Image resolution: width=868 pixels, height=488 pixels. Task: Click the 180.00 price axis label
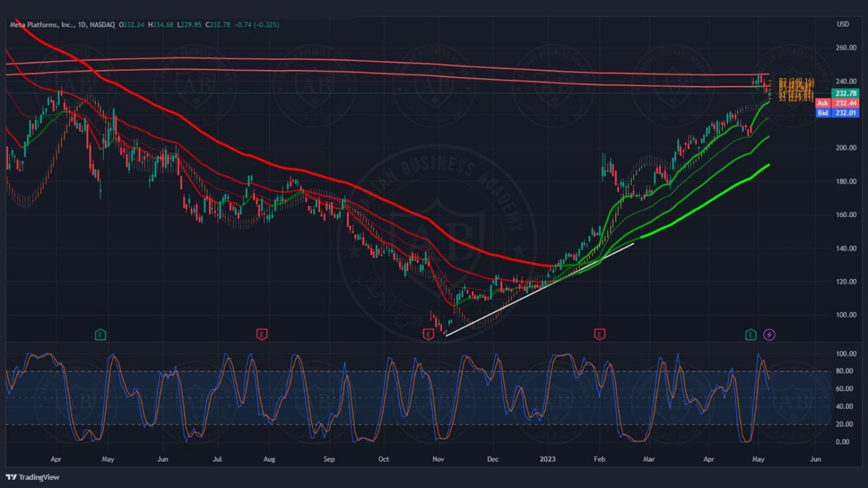click(x=846, y=182)
